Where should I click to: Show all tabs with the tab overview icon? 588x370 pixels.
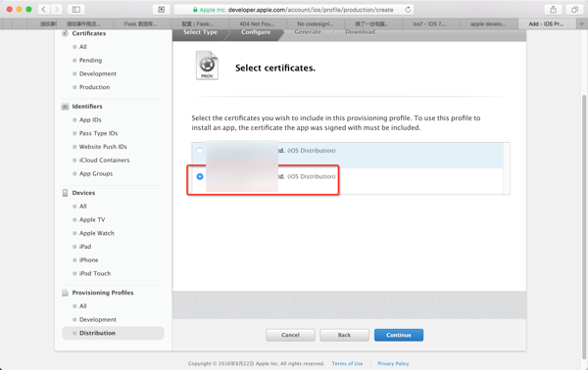(x=574, y=10)
